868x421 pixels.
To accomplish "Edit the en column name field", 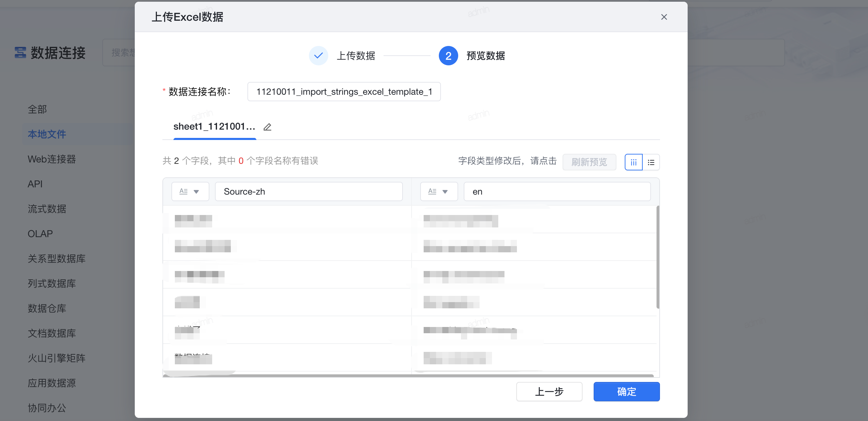I will coord(557,191).
